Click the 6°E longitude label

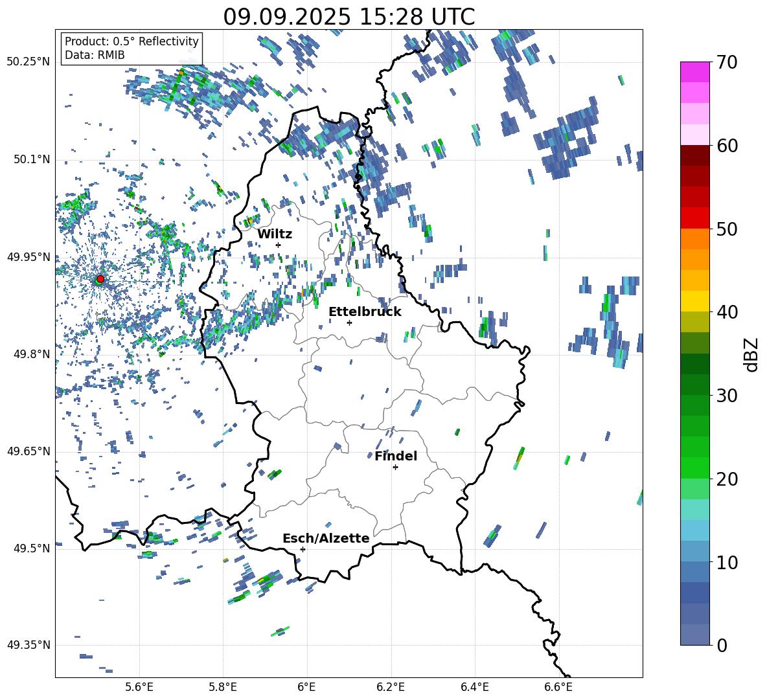306,687
